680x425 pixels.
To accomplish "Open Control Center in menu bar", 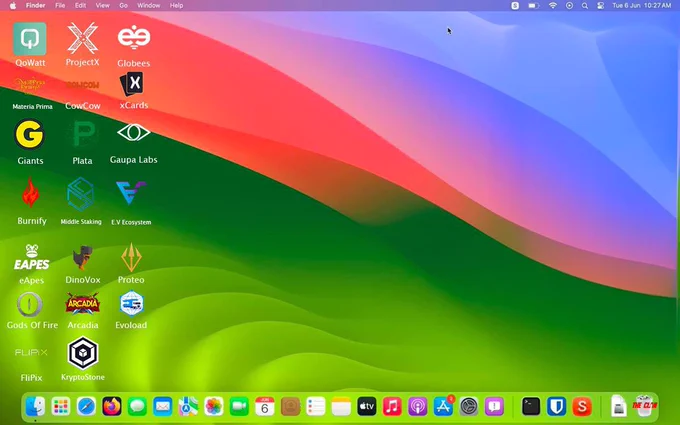I will pyautogui.click(x=601, y=6).
